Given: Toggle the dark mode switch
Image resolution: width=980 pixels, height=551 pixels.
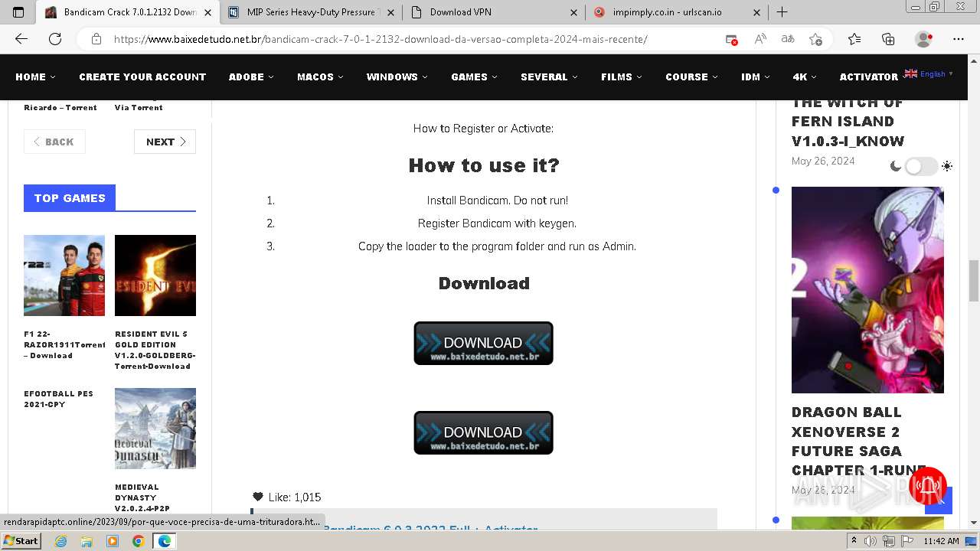Looking at the screenshot, I should 921,166.
